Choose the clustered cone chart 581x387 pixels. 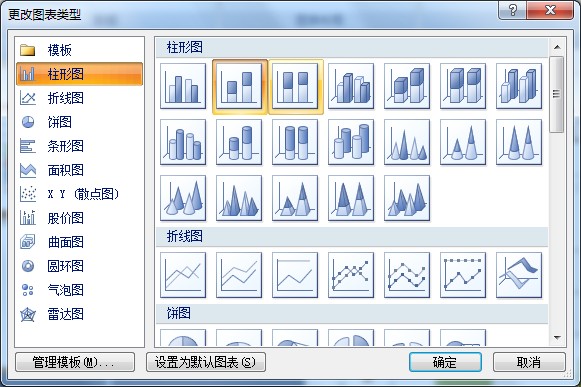407,142
